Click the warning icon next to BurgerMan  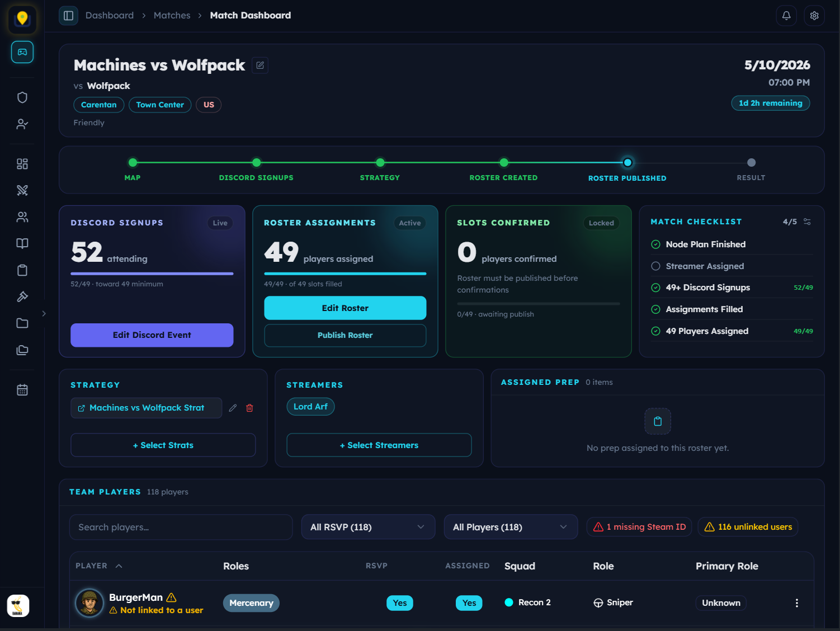172,597
